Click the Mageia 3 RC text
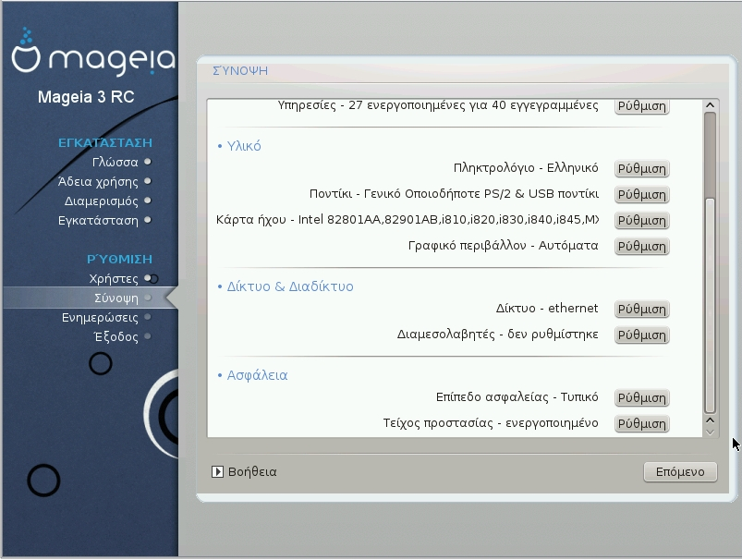This screenshot has width=742, height=560. (x=86, y=97)
